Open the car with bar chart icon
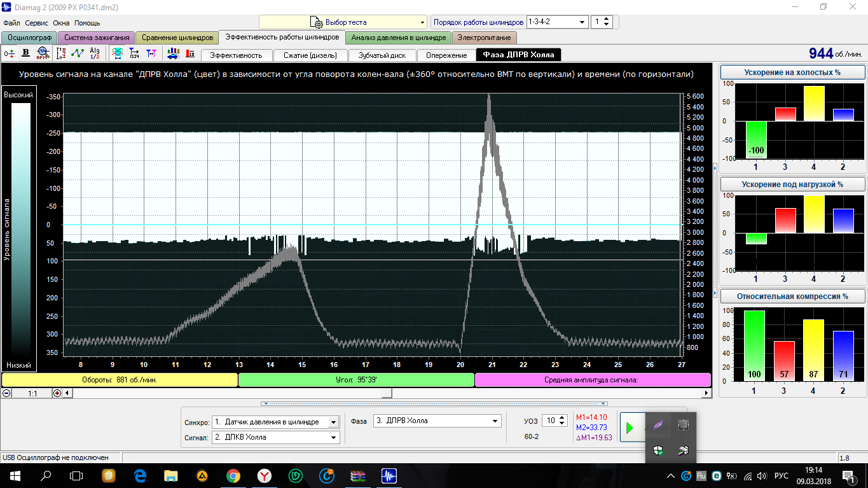The image size is (868, 488). 173,53
